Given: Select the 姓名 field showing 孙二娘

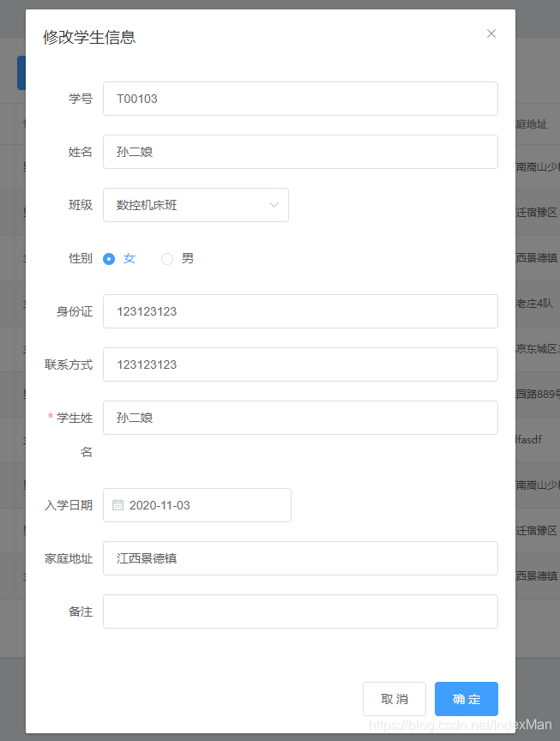Looking at the screenshot, I should point(300,152).
